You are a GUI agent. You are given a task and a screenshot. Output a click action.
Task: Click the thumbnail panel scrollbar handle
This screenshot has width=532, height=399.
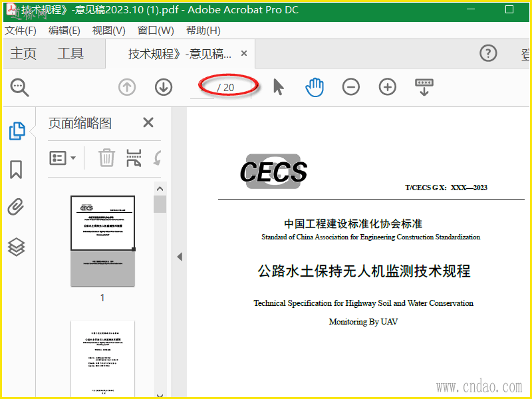[160, 204]
